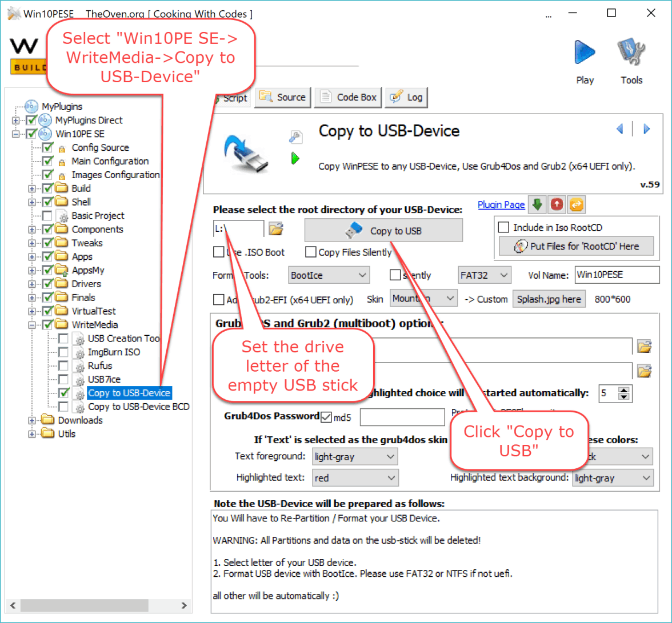
Task: Open the Tools wrench icon
Action: pos(631,54)
